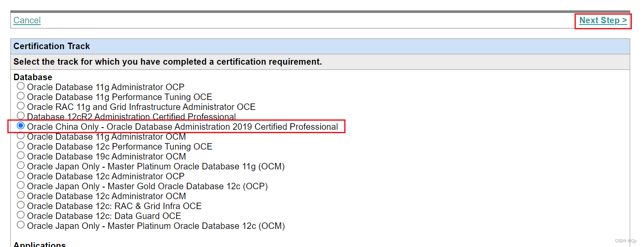The height and width of the screenshot is (247, 644).
Task: Select Oracle China Only 2019 Certified Professional
Action: pos(21,126)
